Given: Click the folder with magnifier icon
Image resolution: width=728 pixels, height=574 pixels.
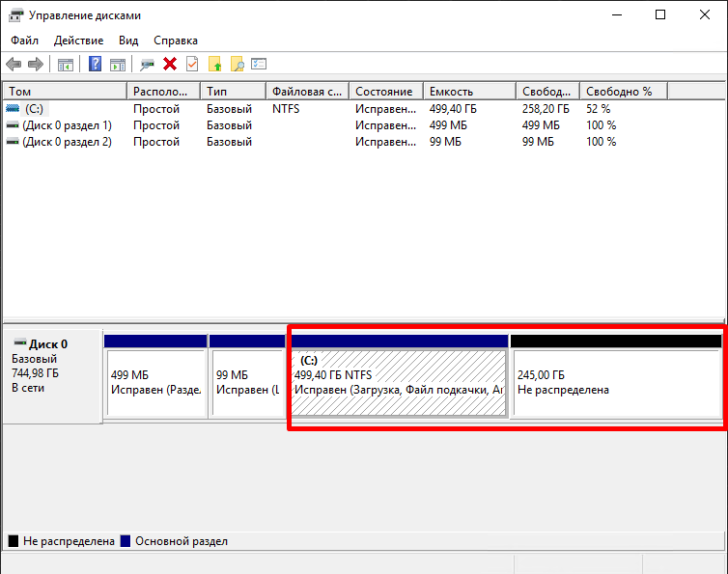Looking at the screenshot, I should pos(237,65).
